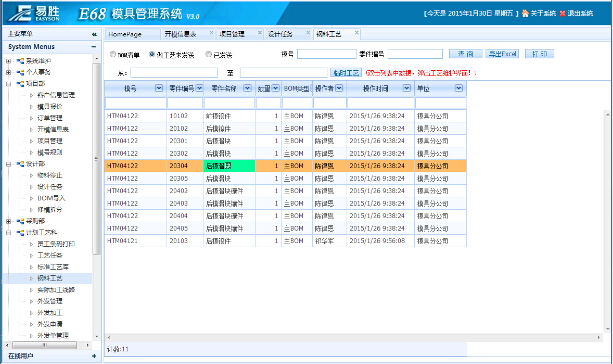Open the 单位 column filter dropdown
The image size is (613, 364).
tap(459, 88)
